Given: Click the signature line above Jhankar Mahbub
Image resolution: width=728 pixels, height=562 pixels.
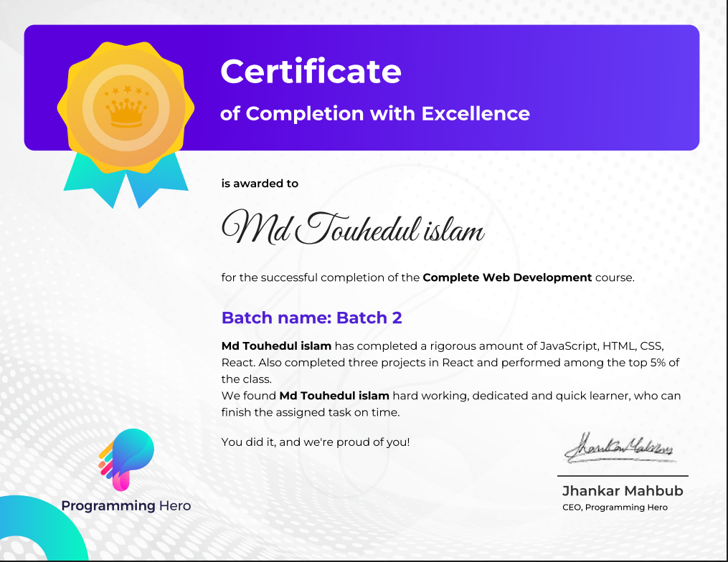Looking at the screenshot, I should coord(623,476).
